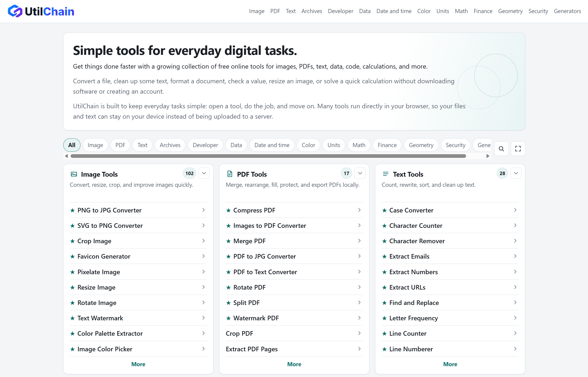Open Generators in the top navigation
The width and height of the screenshot is (588, 377).
[567, 11]
